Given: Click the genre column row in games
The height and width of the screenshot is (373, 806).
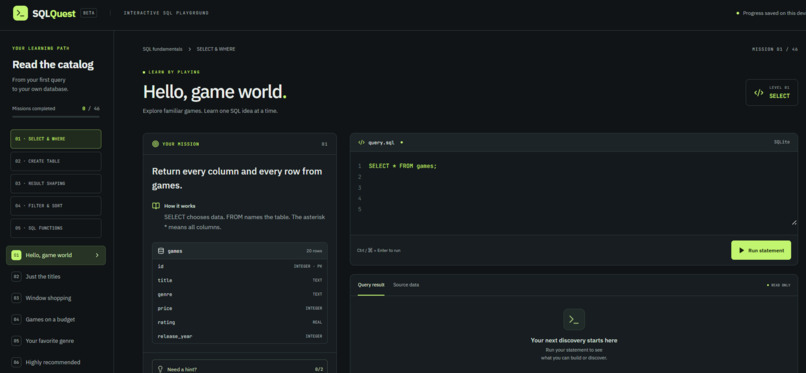Looking at the screenshot, I should click(x=240, y=294).
